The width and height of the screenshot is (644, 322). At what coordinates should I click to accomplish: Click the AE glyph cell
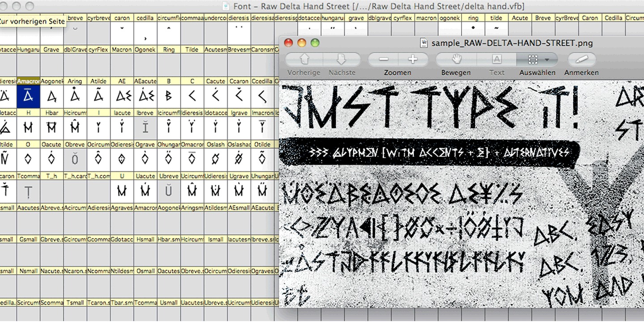(x=122, y=96)
